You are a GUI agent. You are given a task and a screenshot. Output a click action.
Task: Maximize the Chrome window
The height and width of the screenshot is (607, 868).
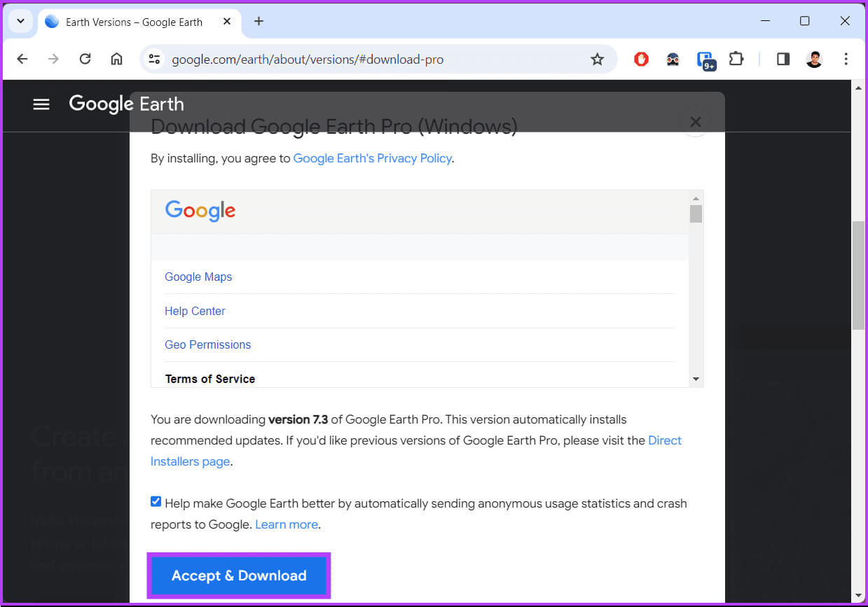pyautogui.click(x=804, y=21)
